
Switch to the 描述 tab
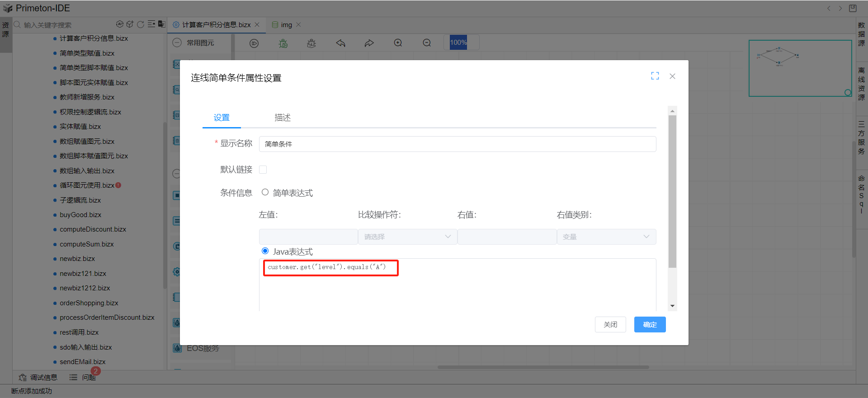point(283,118)
